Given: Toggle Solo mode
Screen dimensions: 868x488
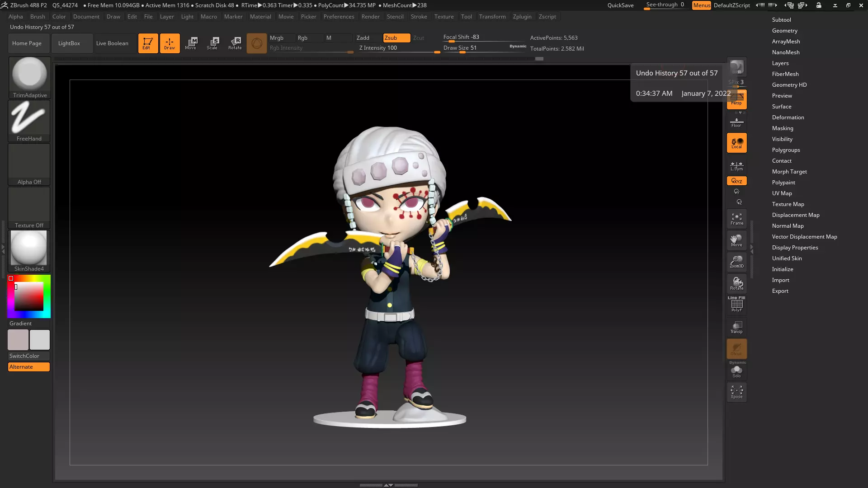Looking at the screenshot, I should point(736,371).
